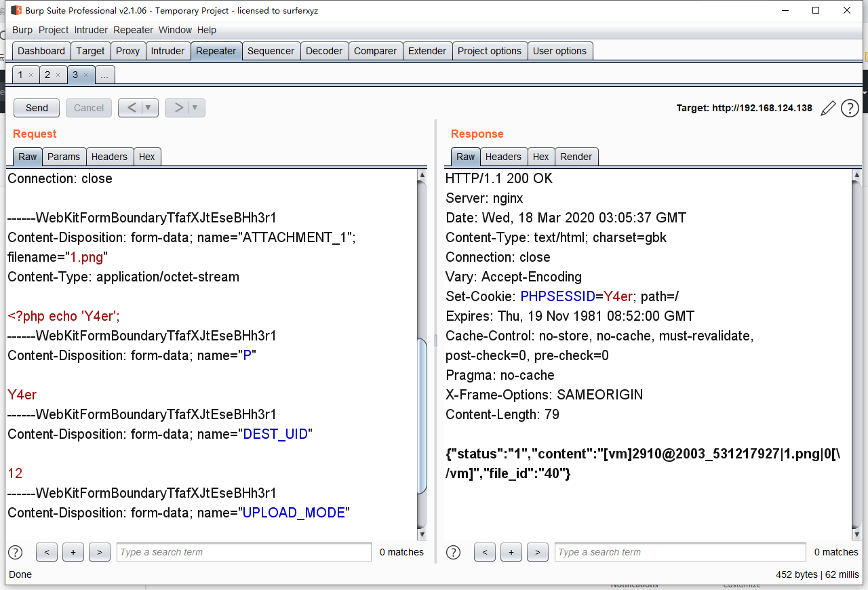Click the filename value 1.png in request
Screen dimensions: 868x590
click(87, 257)
